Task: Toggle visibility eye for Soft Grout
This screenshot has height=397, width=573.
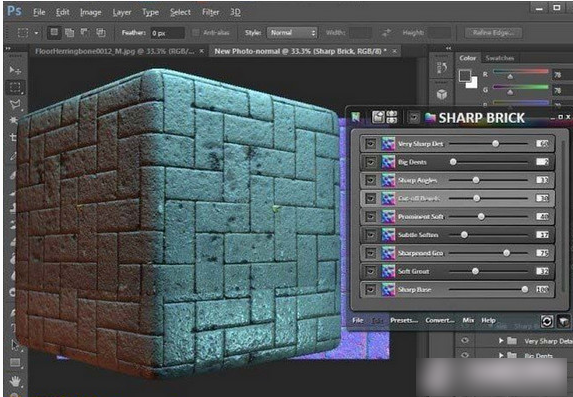Action: point(370,271)
